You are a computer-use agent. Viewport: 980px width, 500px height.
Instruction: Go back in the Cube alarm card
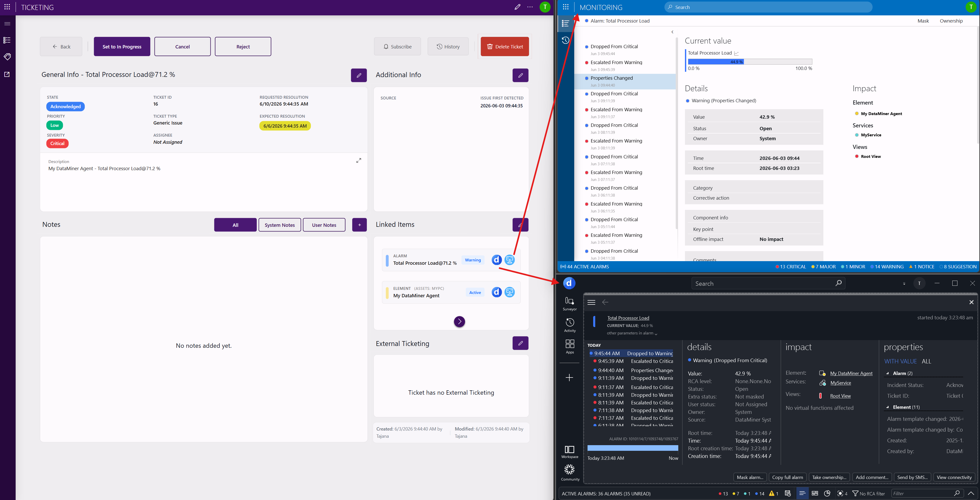[x=605, y=302]
